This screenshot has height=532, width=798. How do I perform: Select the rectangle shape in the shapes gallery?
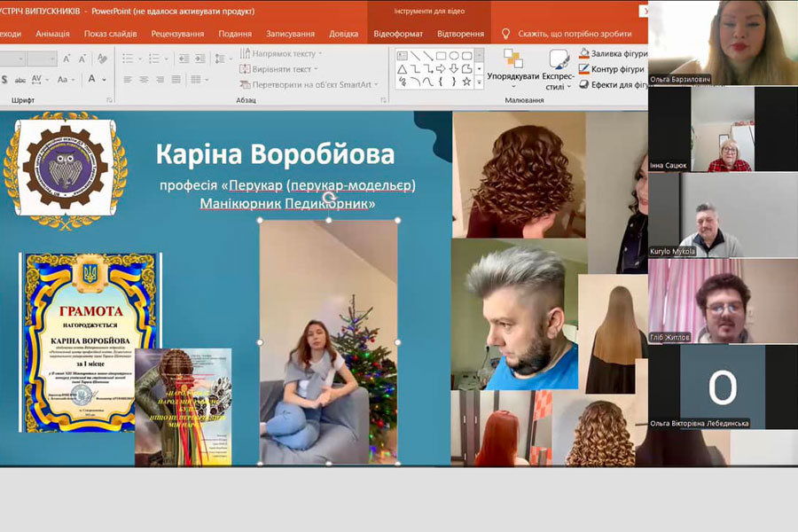[x=441, y=56]
